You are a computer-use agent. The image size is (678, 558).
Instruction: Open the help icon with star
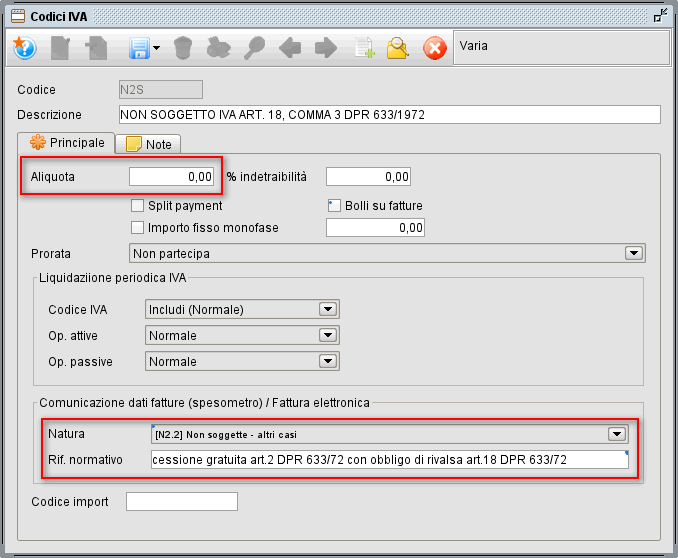[24, 48]
